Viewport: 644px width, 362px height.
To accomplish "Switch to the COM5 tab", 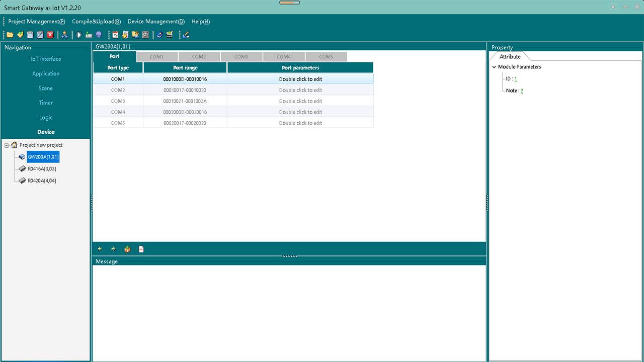I will pos(326,57).
